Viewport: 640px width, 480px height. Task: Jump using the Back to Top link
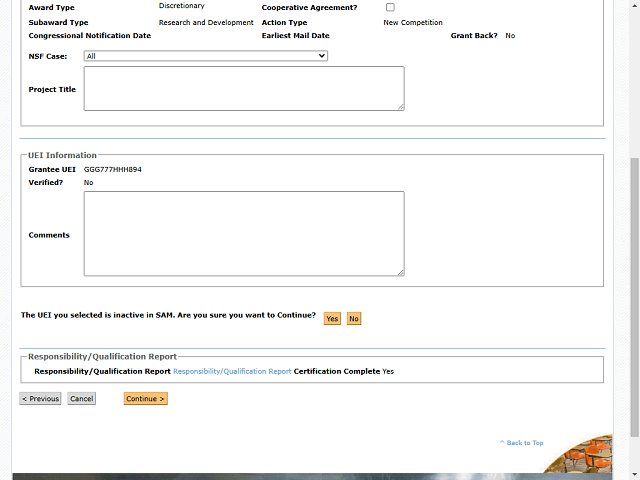point(522,443)
